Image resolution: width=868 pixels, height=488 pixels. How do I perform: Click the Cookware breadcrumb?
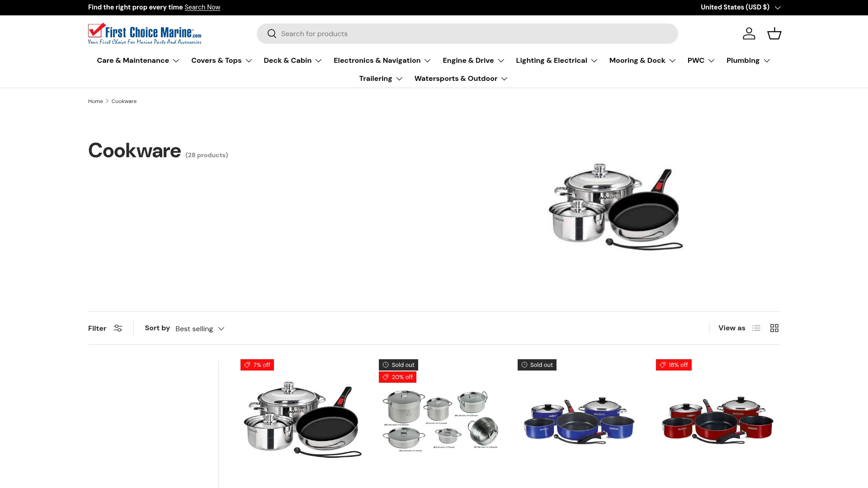[124, 101]
